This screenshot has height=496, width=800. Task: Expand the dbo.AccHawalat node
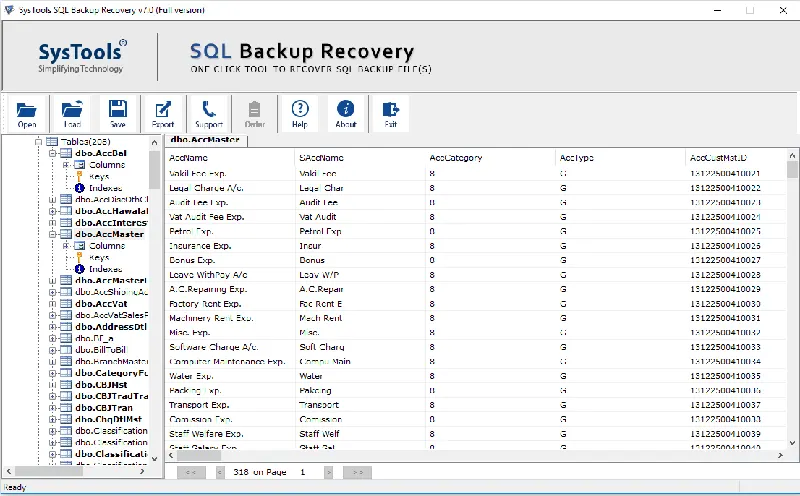[52, 211]
